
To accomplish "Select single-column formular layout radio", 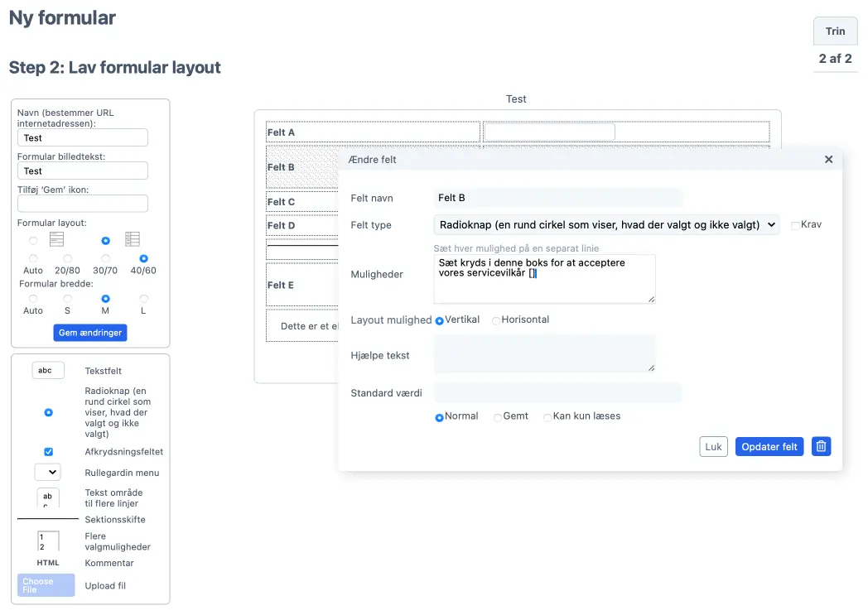I will [33, 241].
